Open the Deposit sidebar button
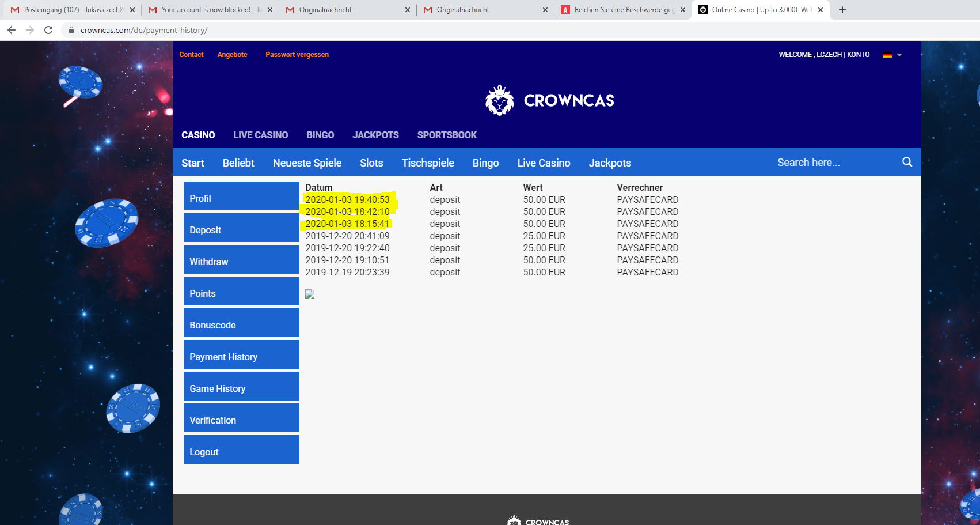Viewport: 980px width, 525px height. pos(242,228)
